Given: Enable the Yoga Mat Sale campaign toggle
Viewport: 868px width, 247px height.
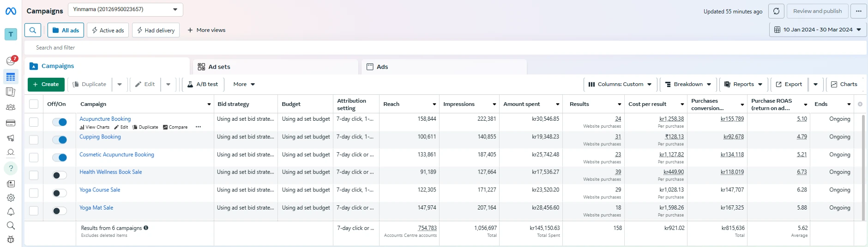Looking at the screenshot, I should pyautogui.click(x=60, y=211).
